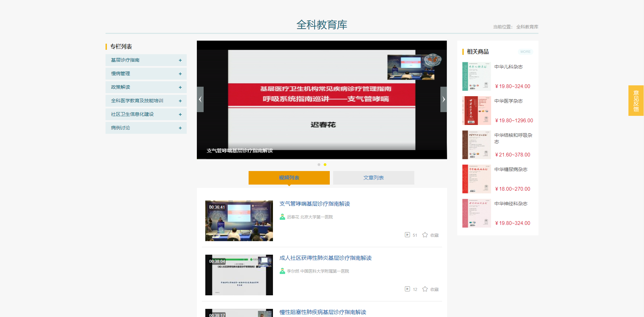The image size is (644, 317).
Task: Expand the 基层诊疗指南 category
Action: [x=180, y=60]
